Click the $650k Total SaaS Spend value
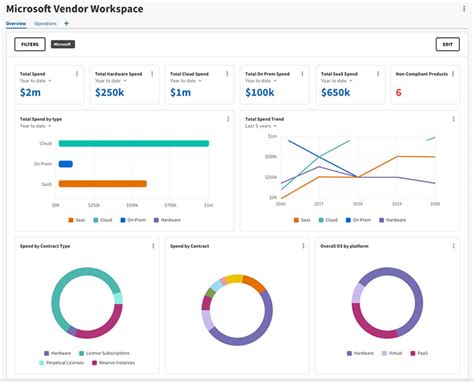Viewport: 474px width, 382px height. click(336, 92)
